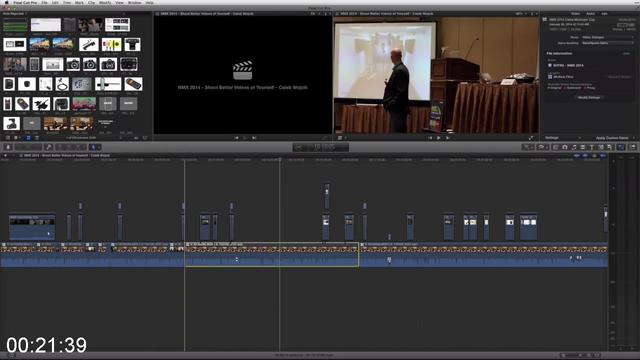Image resolution: width=640 pixels, height=360 pixels.
Task: Open the Roles dropdown in inspector
Action: (x=607, y=37)
